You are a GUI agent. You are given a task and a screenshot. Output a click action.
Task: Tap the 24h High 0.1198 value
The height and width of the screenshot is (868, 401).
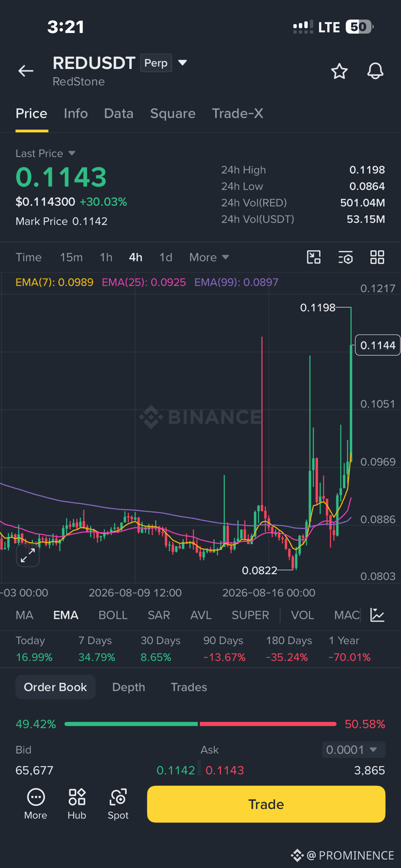coord(367,170)
